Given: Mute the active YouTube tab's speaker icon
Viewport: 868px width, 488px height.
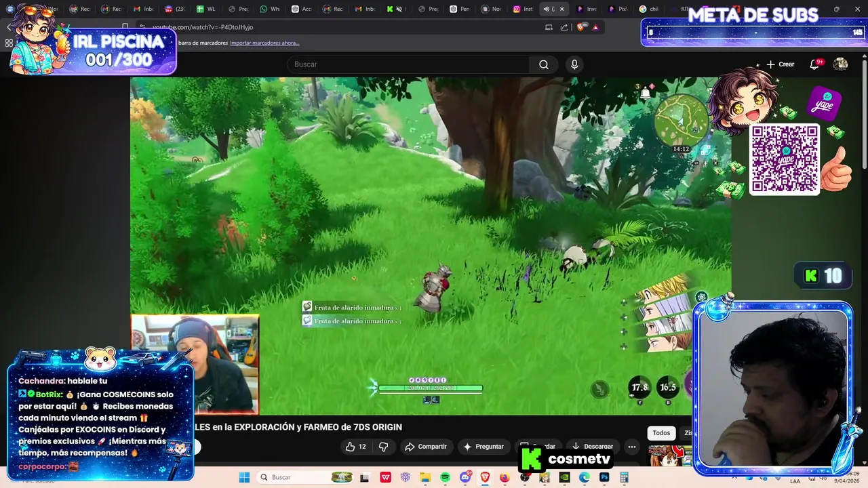Looking at the screenshot, I should [x=547, y=9].
